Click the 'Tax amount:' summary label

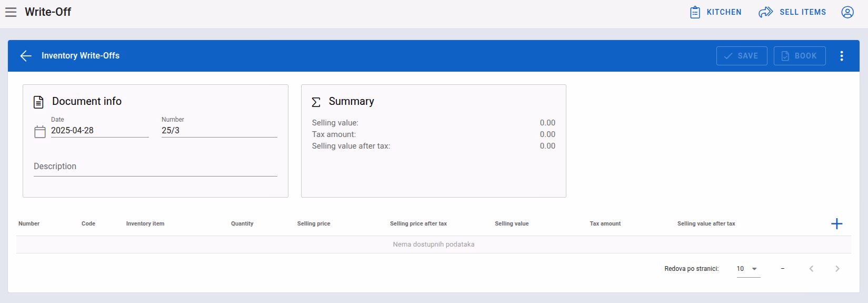pos(334,134)
